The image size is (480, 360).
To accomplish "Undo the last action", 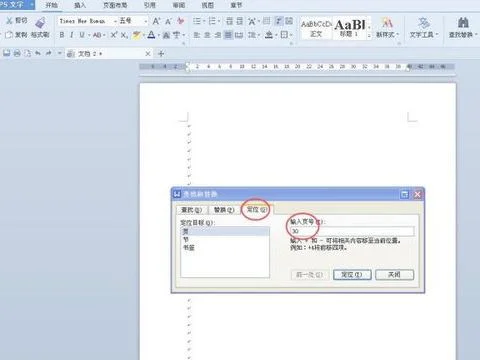I will point(38,53).
